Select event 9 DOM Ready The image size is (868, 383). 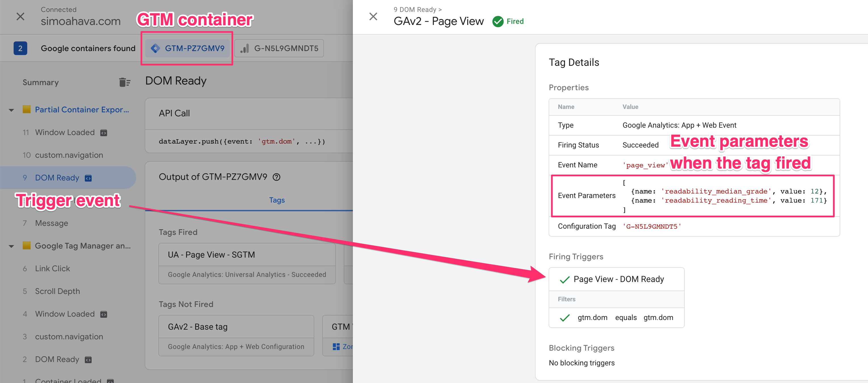(68, 178)
